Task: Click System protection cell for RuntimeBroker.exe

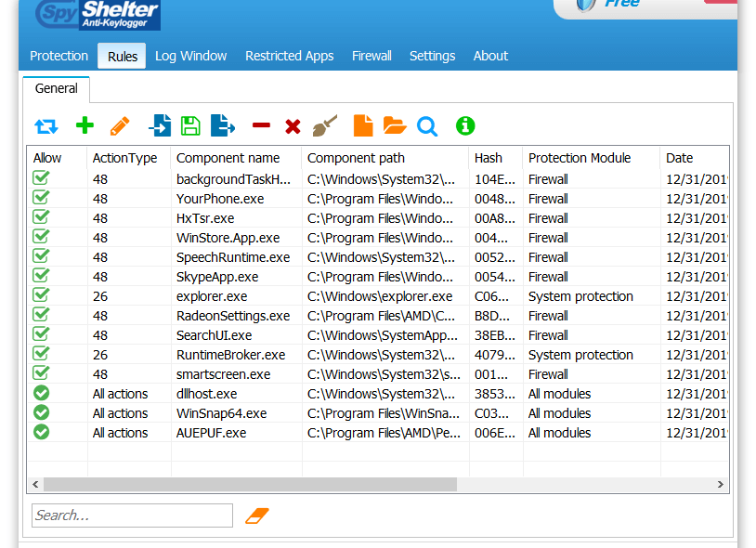Action: point(580,355)
